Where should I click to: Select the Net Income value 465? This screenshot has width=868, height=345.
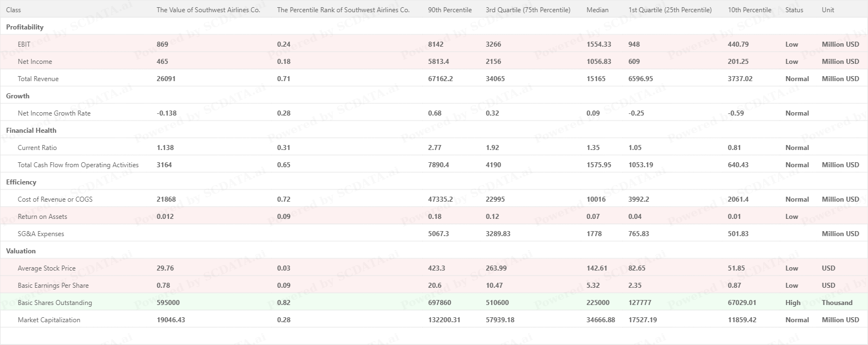click(x=162, y=62)
